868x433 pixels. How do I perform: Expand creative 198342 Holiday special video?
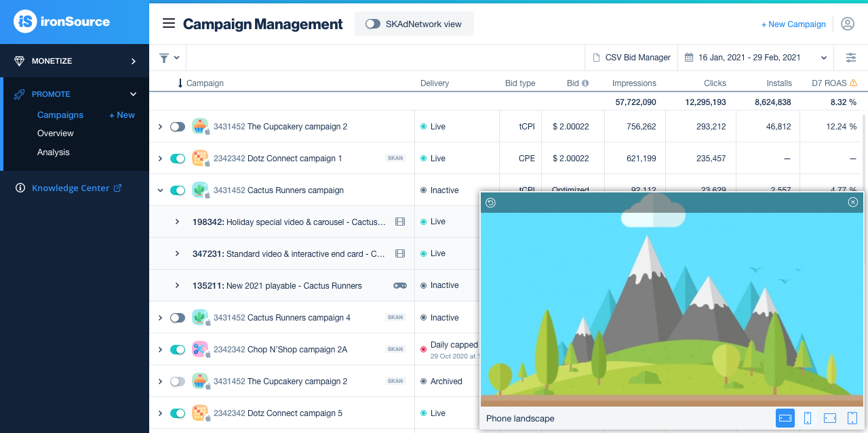[x=177, y=222]
